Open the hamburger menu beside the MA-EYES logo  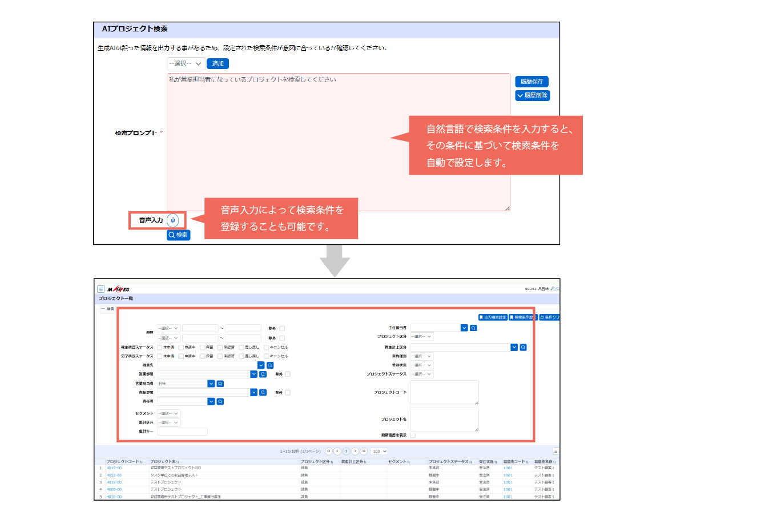[x=101, y=289]
